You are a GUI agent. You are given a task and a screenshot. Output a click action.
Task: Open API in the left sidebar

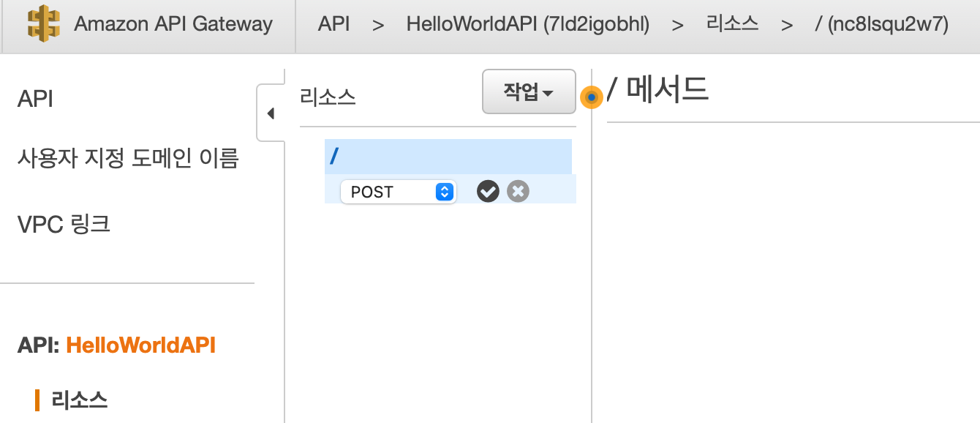tap(35, 99)
